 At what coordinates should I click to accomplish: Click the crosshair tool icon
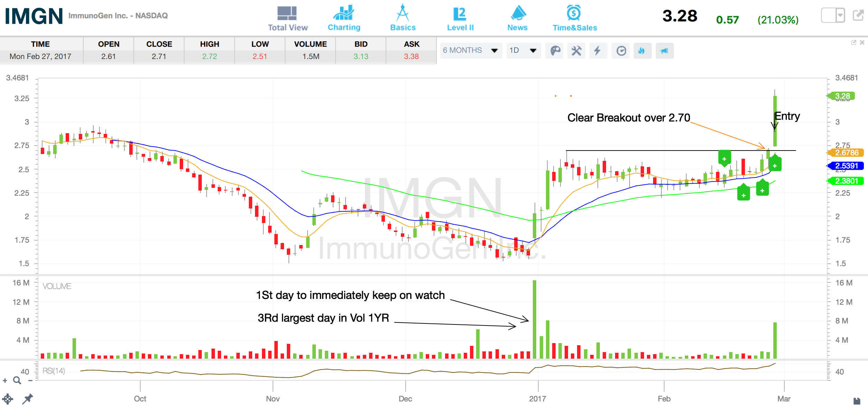pos(8,399)
